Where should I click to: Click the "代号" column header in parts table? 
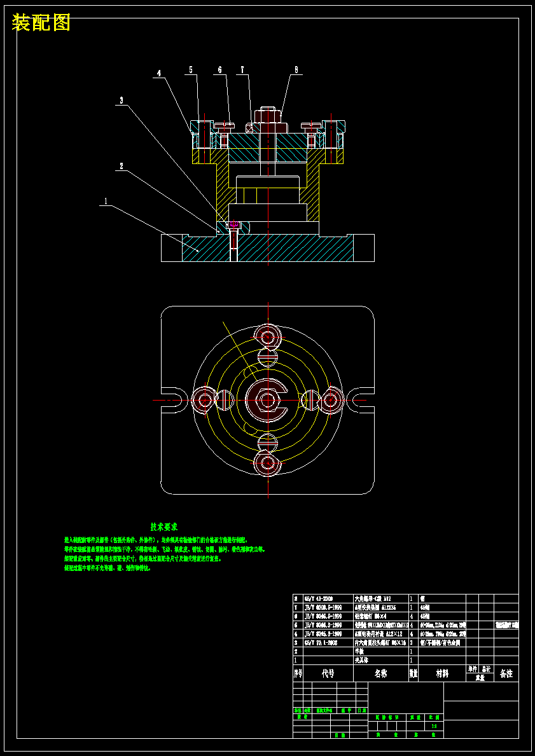coord(328,673)
